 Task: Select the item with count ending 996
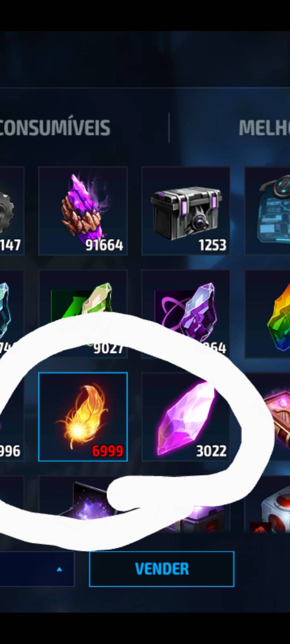click(x=11, y=417)
